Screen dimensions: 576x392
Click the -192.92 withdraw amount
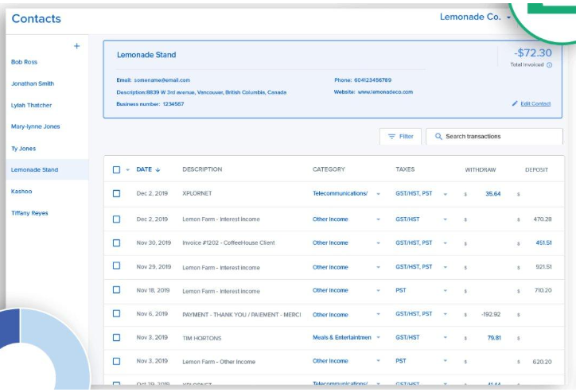[x=491, y=315]
